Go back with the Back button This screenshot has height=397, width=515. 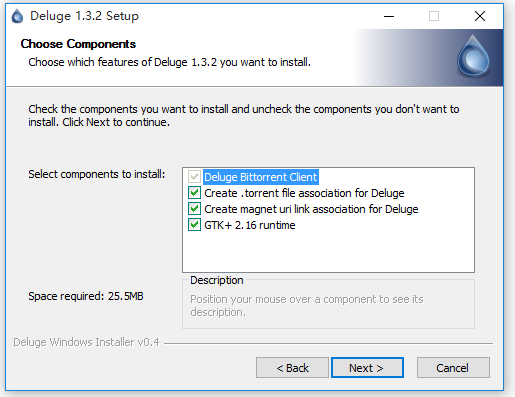[292, 368]
